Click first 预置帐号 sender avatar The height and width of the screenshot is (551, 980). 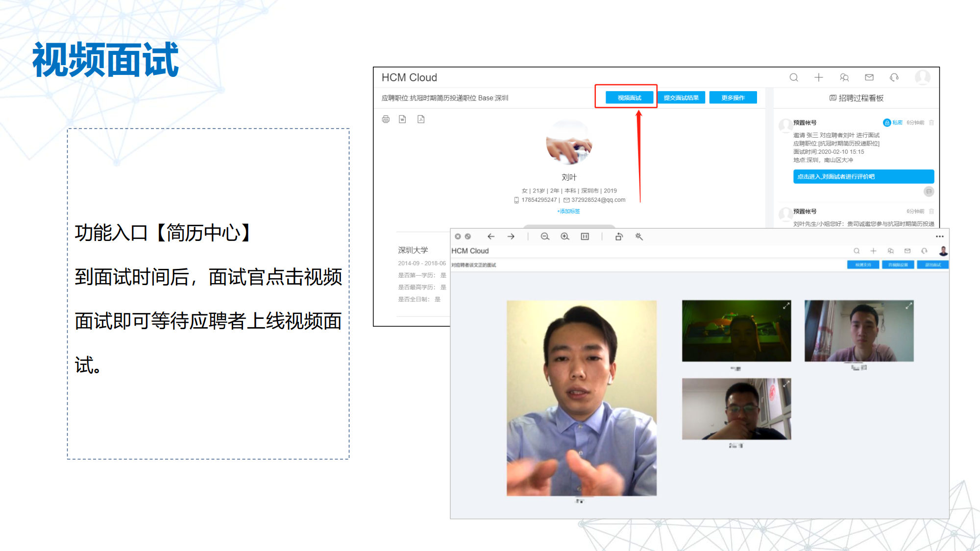[x=785, y=125]
